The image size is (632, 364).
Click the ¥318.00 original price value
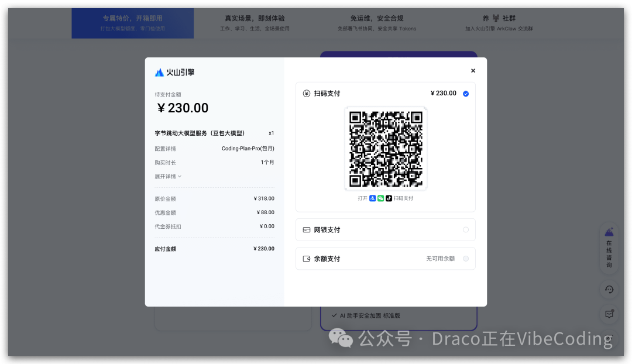tap(264, 199)
